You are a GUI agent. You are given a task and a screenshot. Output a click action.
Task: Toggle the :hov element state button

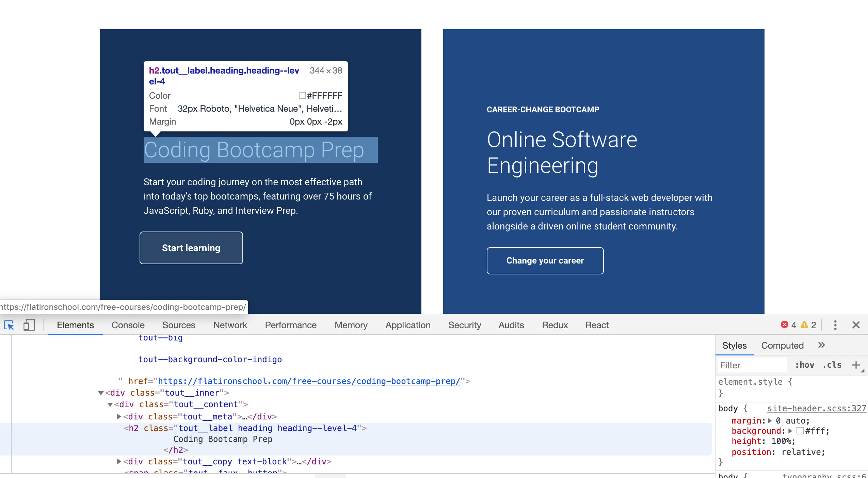(805, 365)
